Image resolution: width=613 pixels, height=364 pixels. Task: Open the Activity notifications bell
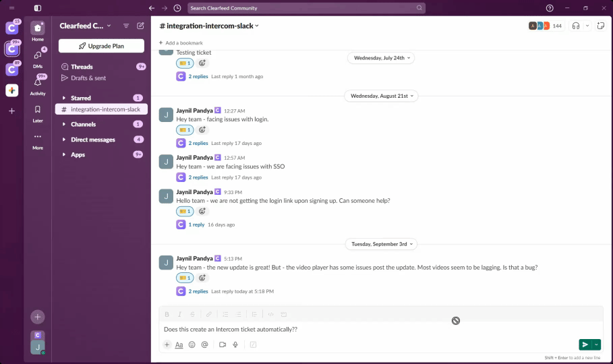click(x=38, y=83)
